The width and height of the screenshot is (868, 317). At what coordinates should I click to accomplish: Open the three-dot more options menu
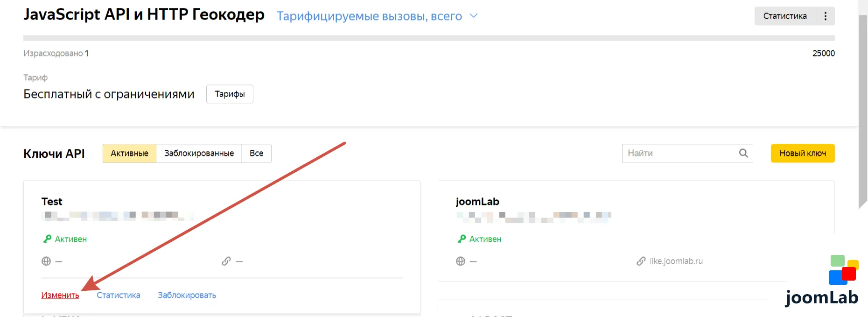pyautogui.click(x=825, y=16)
